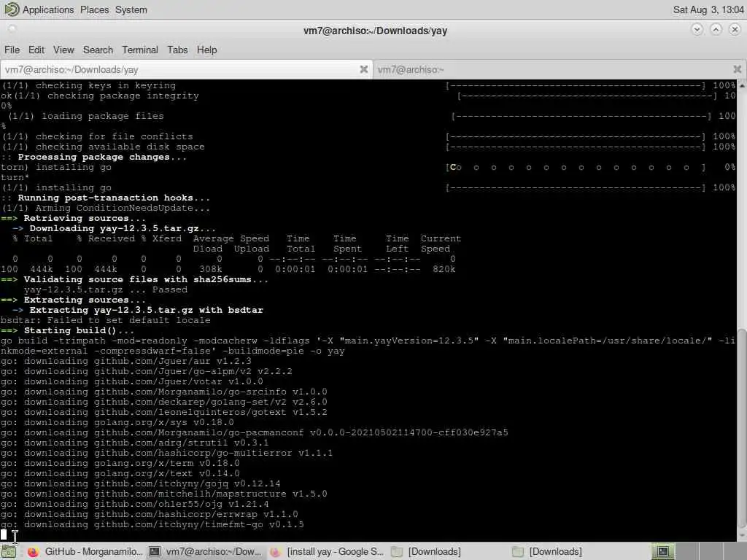This screenshot has height=560, width=747.
Task: Open the System menu in top panel
Action: [x=131, y=9]
